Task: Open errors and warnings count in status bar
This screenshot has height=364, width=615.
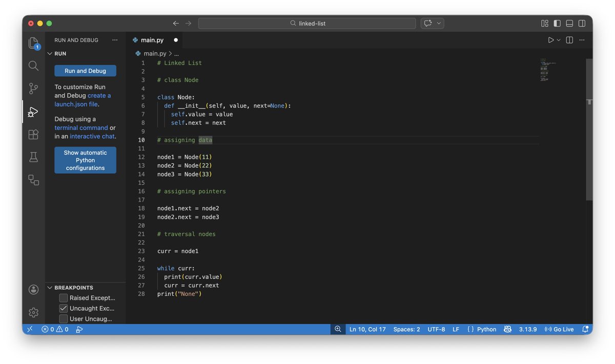Action: pyautogui.click(x=55, y=329)
